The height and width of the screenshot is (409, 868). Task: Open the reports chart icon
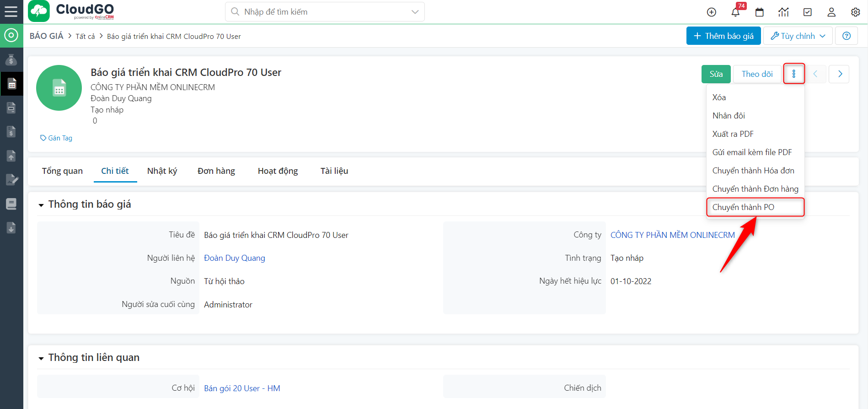[783, 12]
